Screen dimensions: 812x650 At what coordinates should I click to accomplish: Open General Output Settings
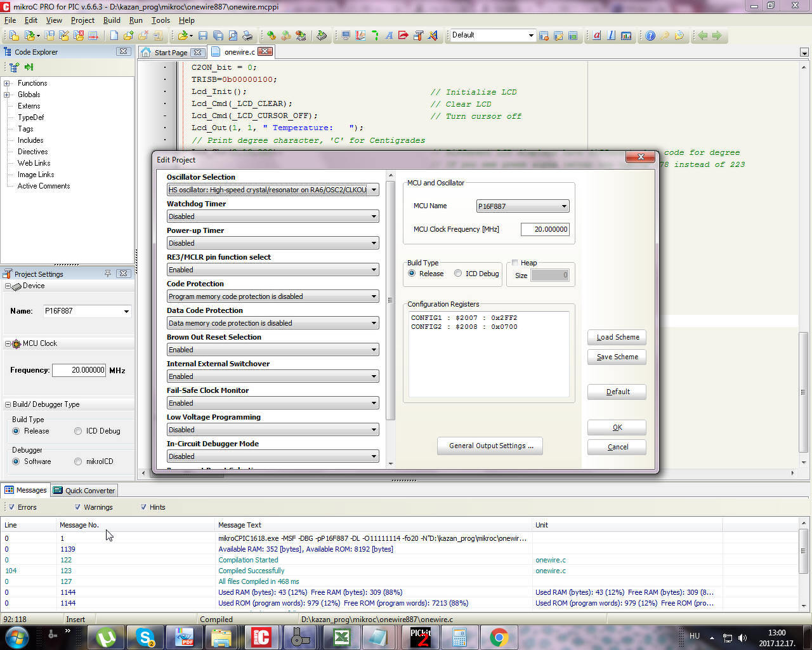coord(490,446)
